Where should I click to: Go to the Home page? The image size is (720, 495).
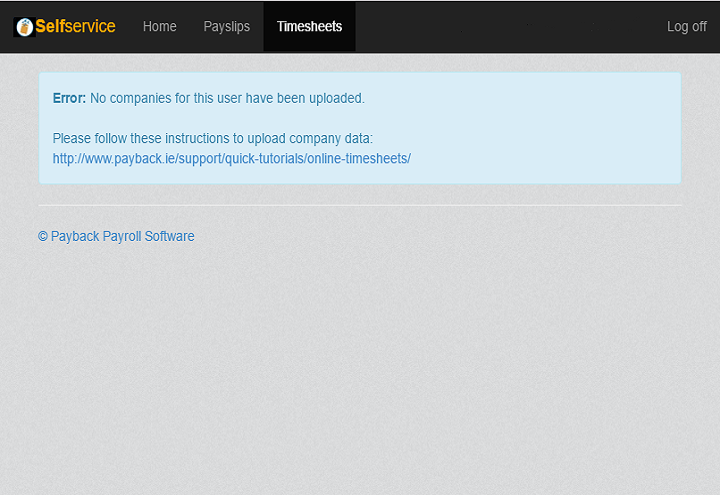[159, 27]
